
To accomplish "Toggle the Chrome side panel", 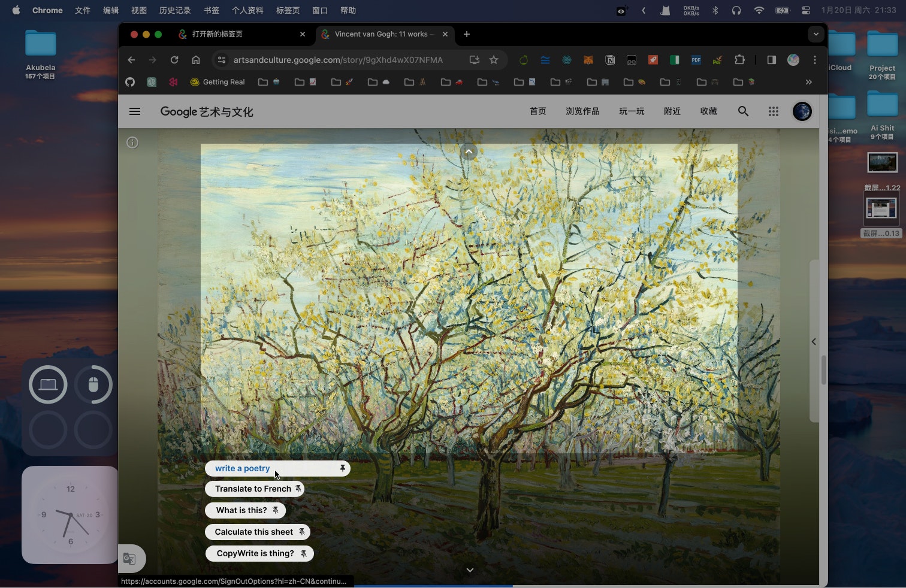I will click(x=772, y=60).
